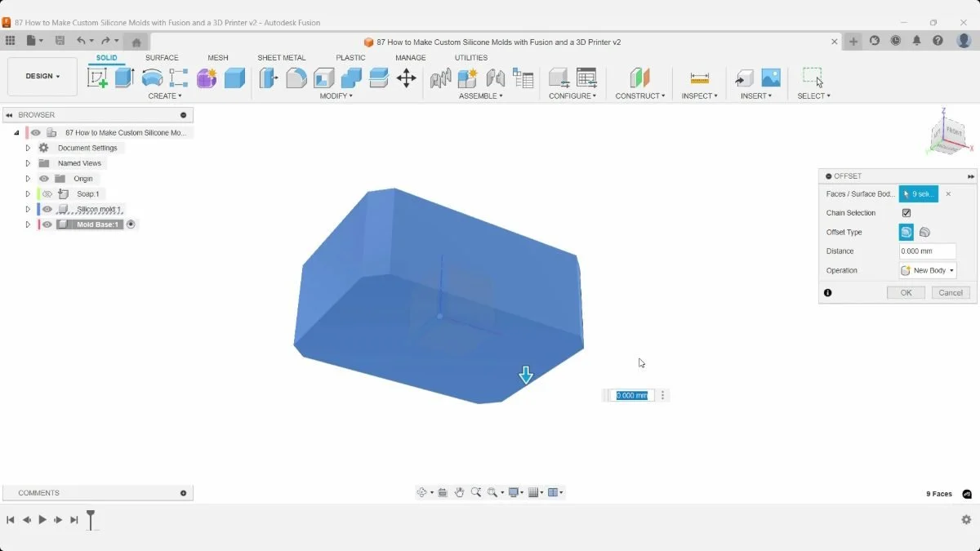Select the Create Form purple icon
Viewport: 980px width, 551px height.
click(x=207, y=78)
